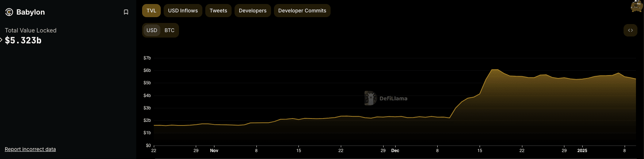Click the $2b y-axis label
Image resolution: width=644 pixels, height=159 pixels.
tap(147, 120)
